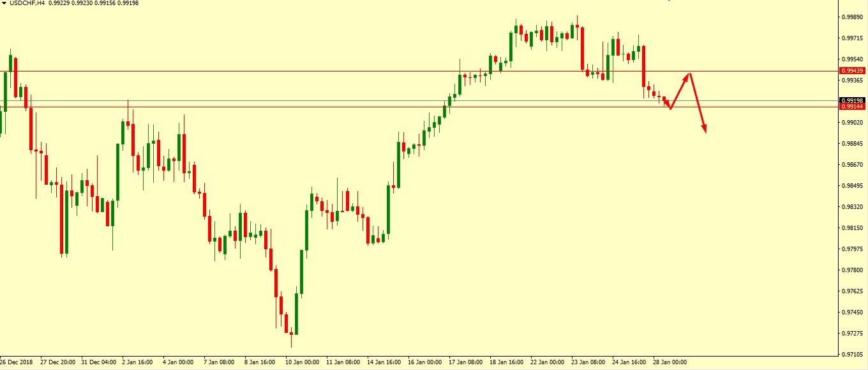Click the 0.97100 price scale label
This screenshot has height=370, width=868.
(x=852, y=353)
